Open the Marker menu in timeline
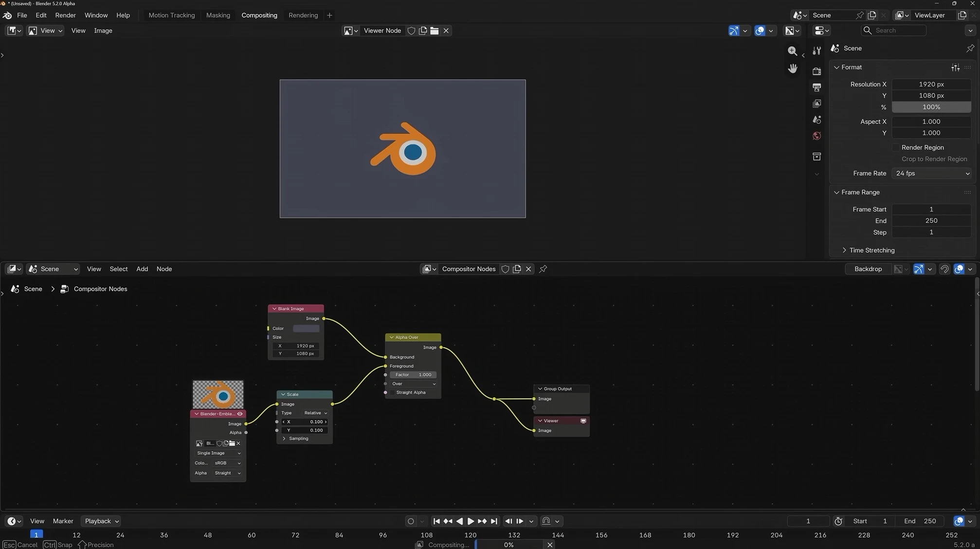 [x=63, y=521]
